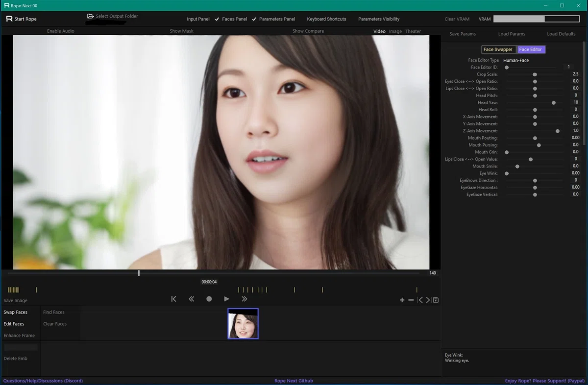
Task: Open the Select Output Folder chooser
Action: point(113,16)
